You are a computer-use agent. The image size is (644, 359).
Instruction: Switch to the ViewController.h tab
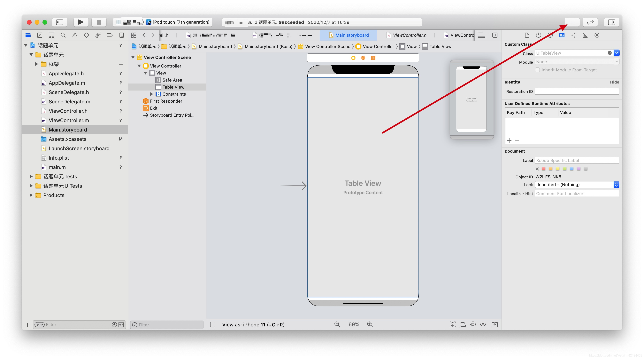pos(409,35)
